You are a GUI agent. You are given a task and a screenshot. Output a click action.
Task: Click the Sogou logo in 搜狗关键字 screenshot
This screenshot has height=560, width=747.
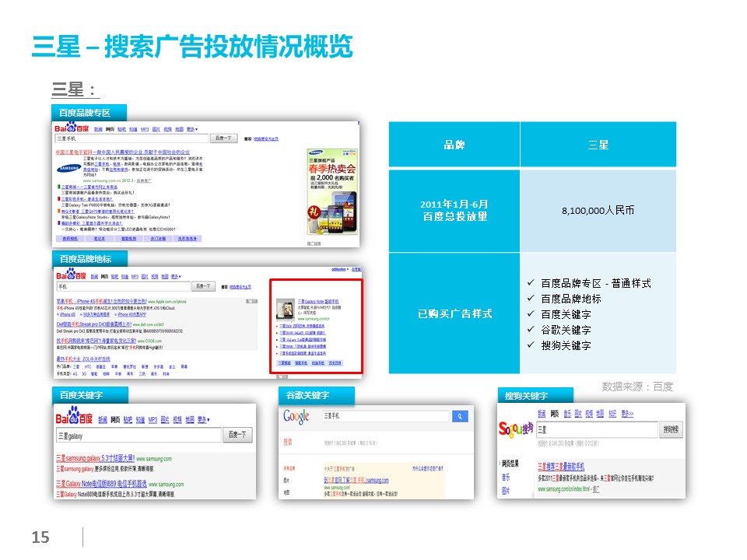tap(515, 428)
